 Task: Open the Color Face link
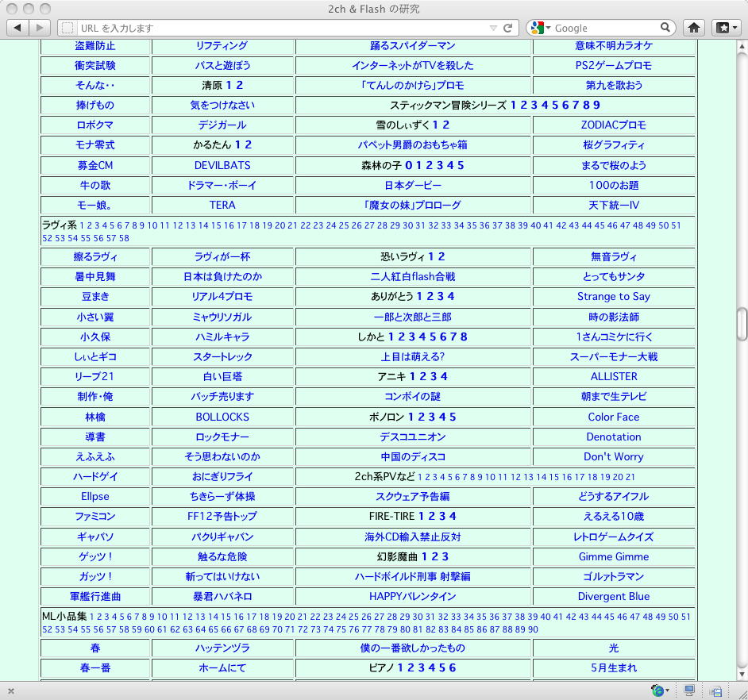614,417
